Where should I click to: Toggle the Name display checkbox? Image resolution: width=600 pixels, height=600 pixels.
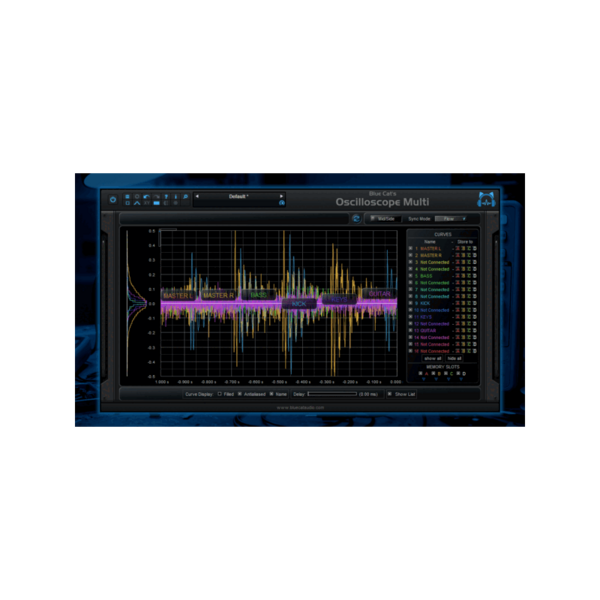272,394
